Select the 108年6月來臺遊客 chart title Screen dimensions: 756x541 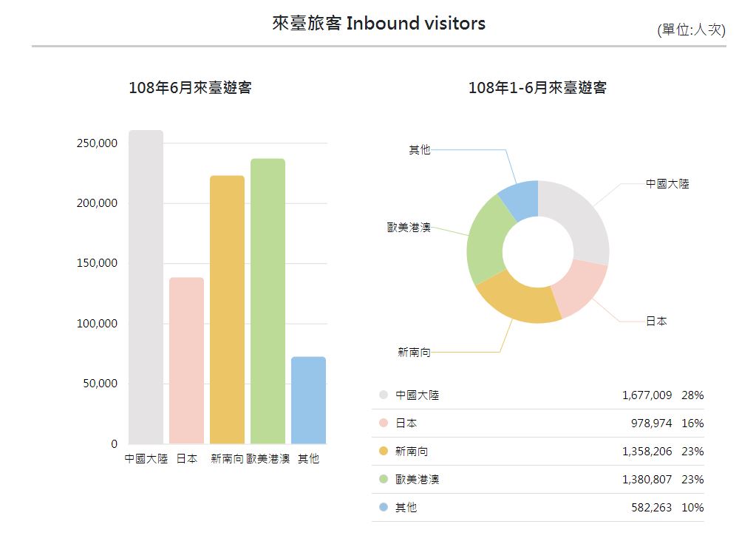(x=190, y=87)
